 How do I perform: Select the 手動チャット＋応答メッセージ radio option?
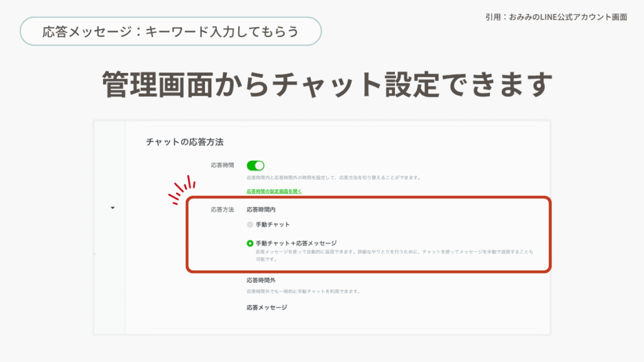click(250, 243)
